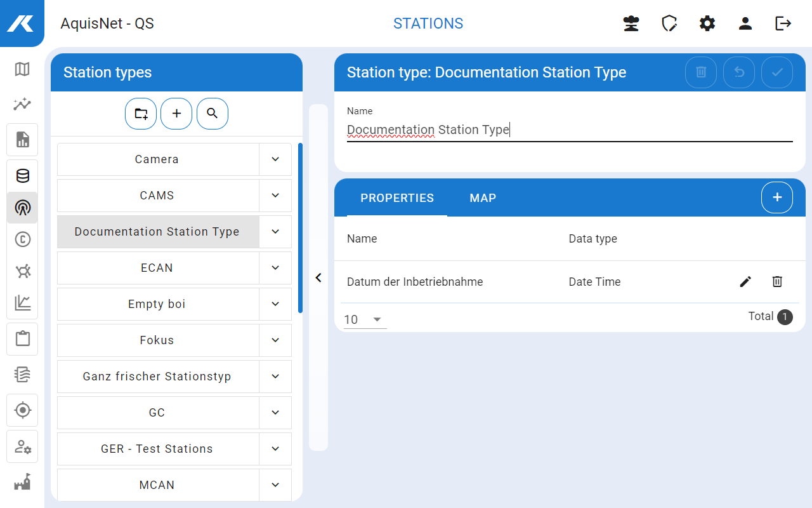
Task: Click the station types list scrollbar
Action: [300, 229]
